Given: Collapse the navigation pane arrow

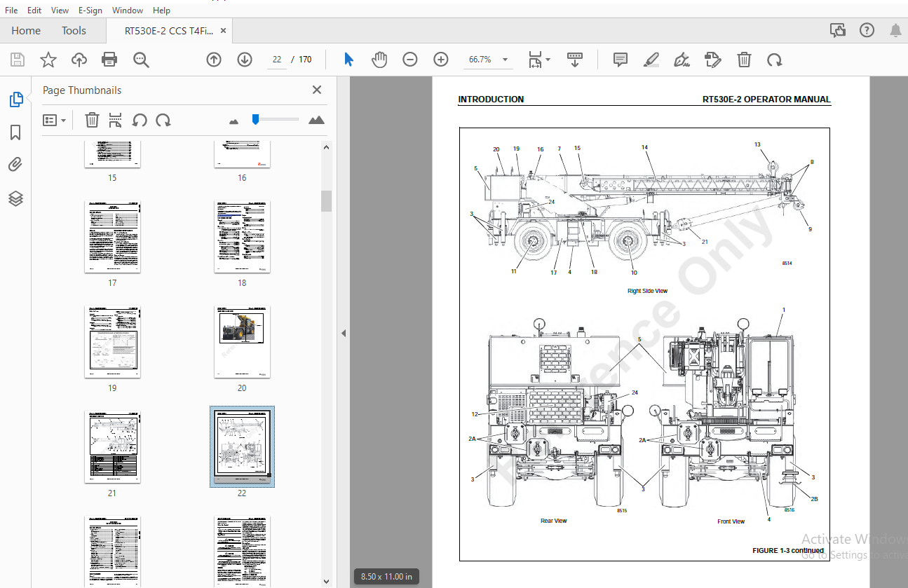Looking at the screenshot, I should [344, 334].
